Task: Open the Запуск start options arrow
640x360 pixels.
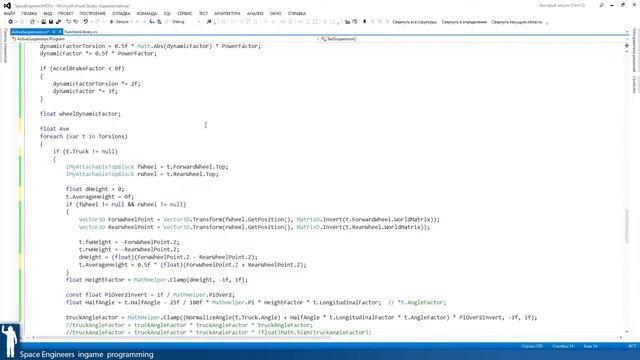Action: click(x=131, y=22)
